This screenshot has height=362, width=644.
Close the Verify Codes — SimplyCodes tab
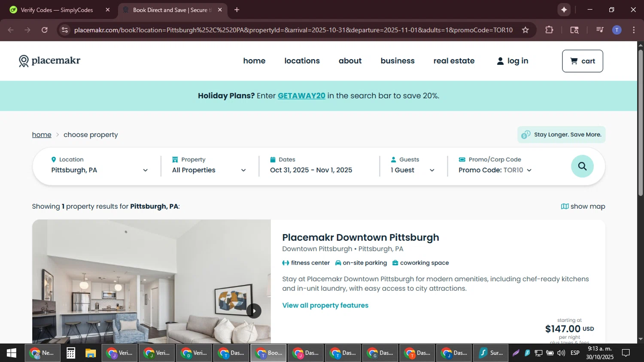(108, 10)
